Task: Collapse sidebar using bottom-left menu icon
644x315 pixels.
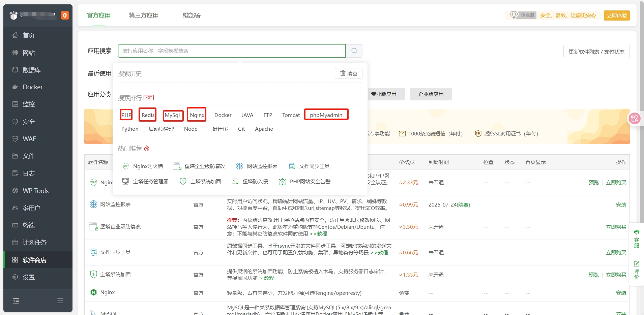Action: [x=16, y=301]
